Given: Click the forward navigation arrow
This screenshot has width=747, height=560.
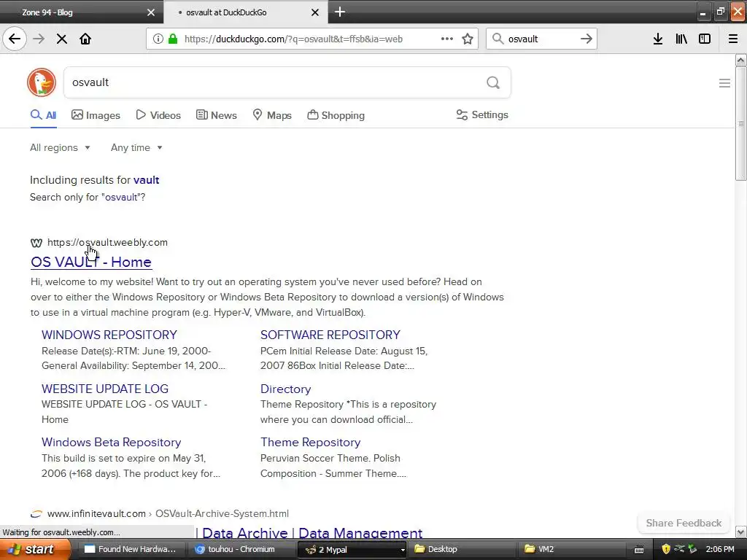Looking at the screenshot, I should [39, 39].
